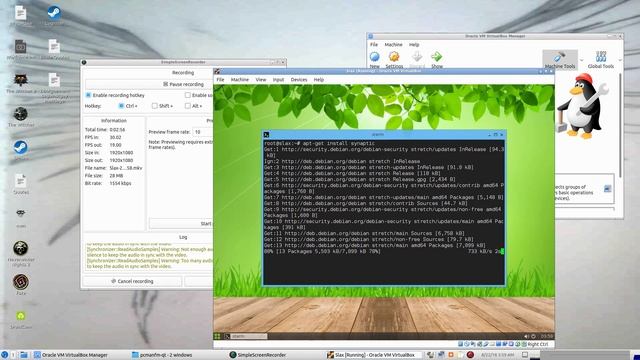
Task: Open the dark camera-like desktop icon
Action: click(20, 47)
